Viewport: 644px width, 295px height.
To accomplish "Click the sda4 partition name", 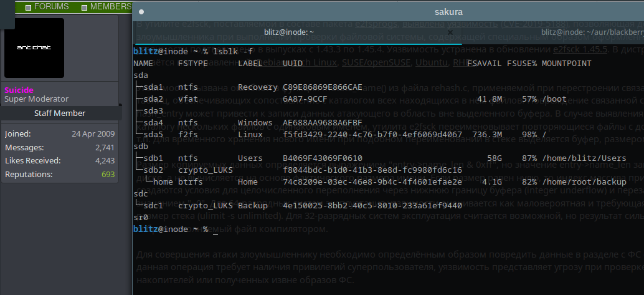I will pyautogui.click(x=153, y=123).
